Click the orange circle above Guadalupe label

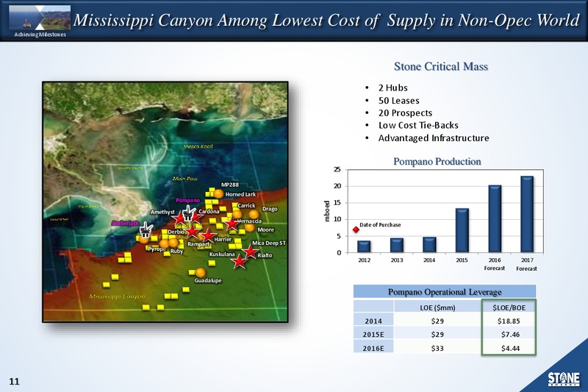(200, 272)
